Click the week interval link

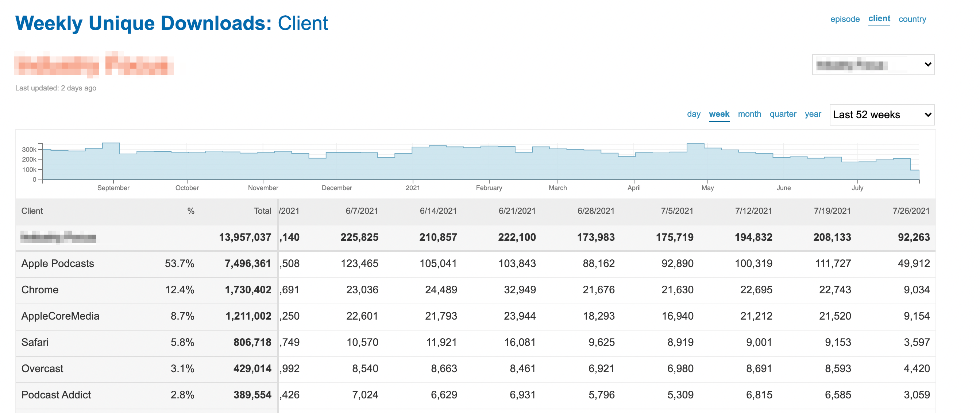tap(719, 114)
